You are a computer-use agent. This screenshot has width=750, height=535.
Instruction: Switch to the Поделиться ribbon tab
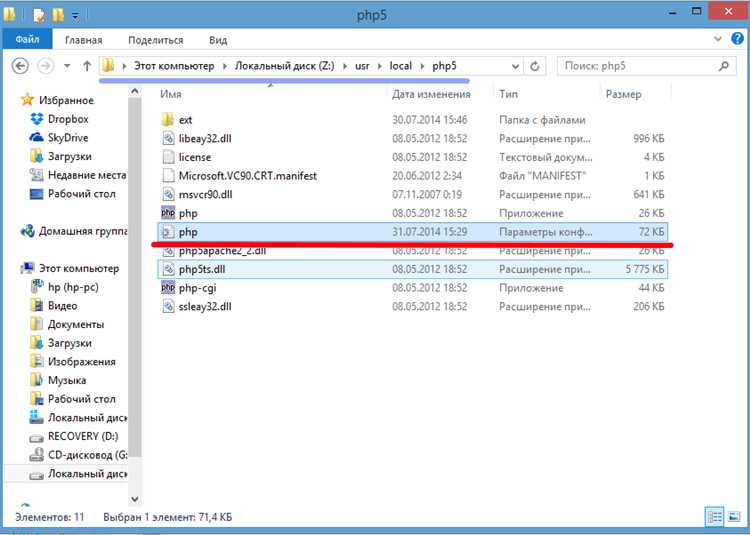point(155,40)
